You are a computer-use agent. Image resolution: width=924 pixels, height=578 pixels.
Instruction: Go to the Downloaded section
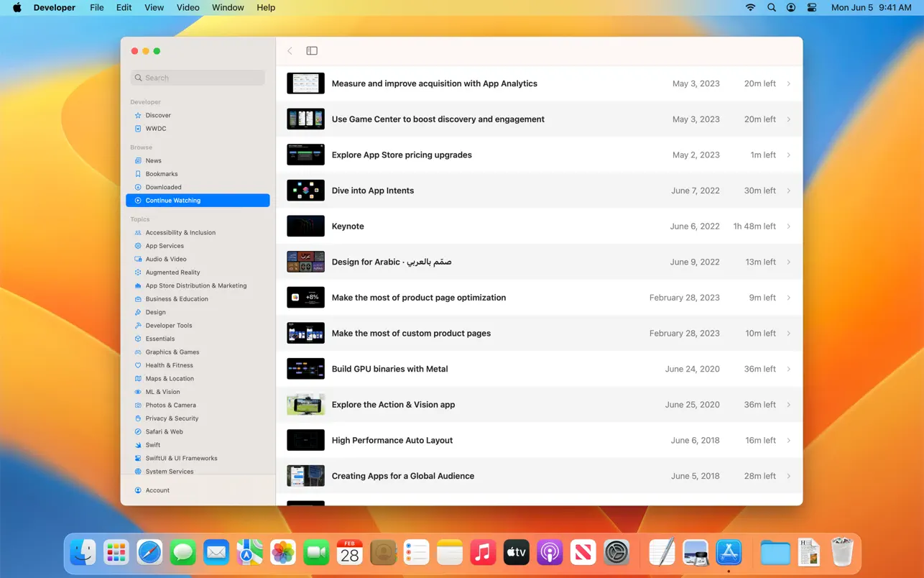(163, 187)
